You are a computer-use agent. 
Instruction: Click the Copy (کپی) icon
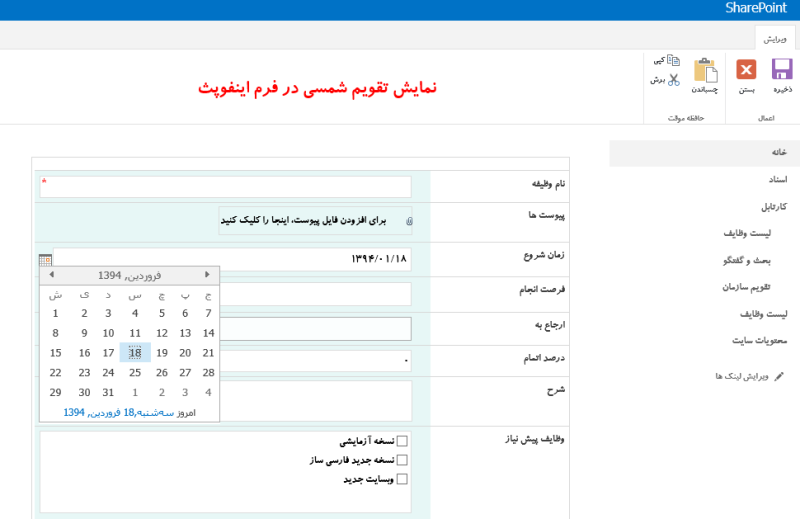673,60
